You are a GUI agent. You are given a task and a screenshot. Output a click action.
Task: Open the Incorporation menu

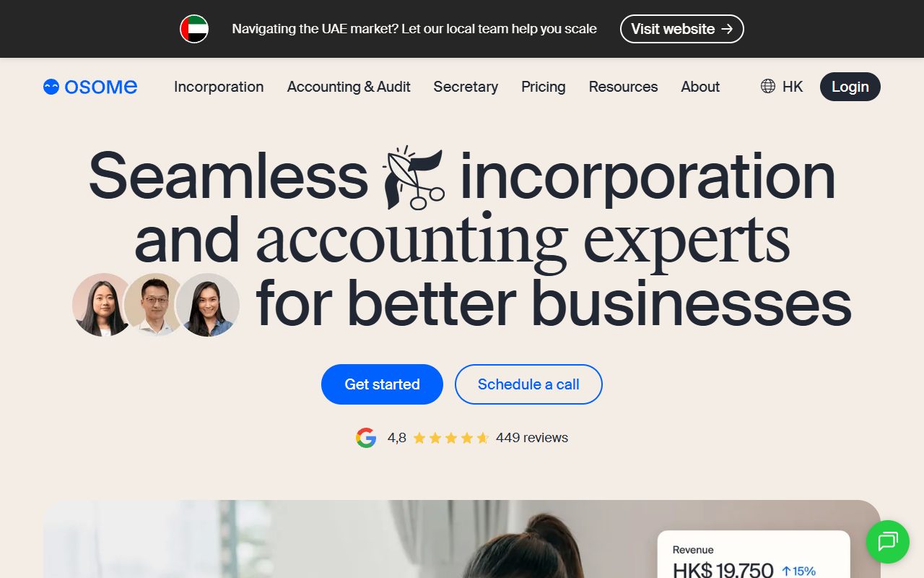(219, 87)
